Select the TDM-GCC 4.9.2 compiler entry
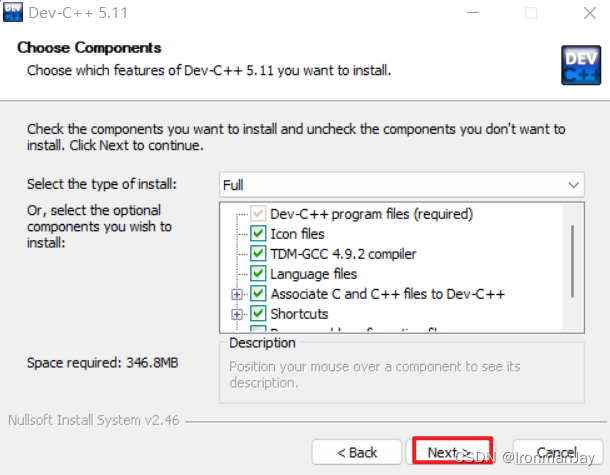 343,254
